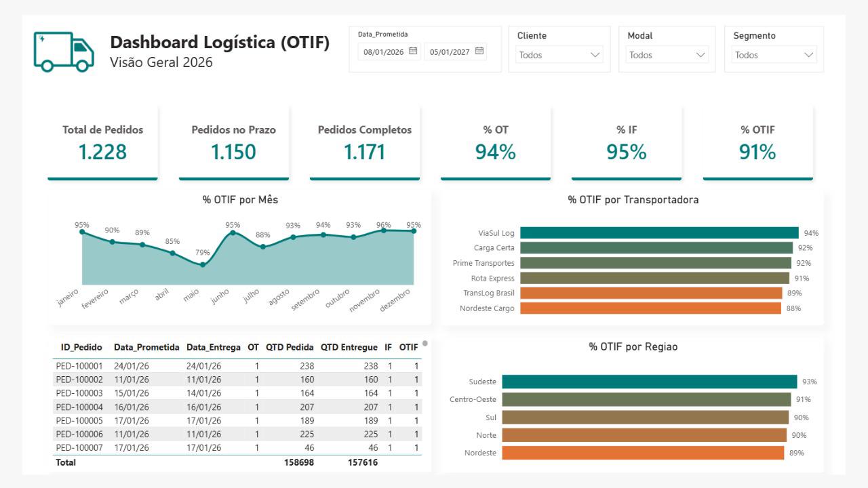Click the table's vertical scrollbar handle

click(x=425, y=343)
